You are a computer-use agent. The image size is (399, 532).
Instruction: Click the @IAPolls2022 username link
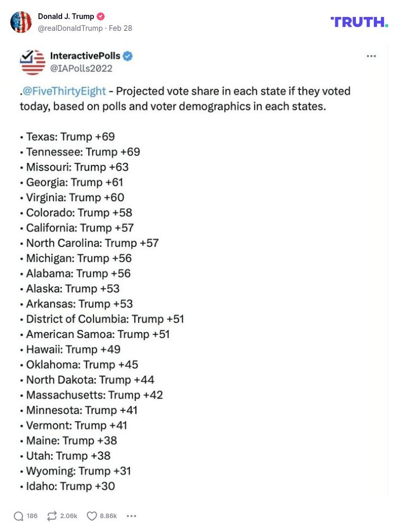coord(81,67)
